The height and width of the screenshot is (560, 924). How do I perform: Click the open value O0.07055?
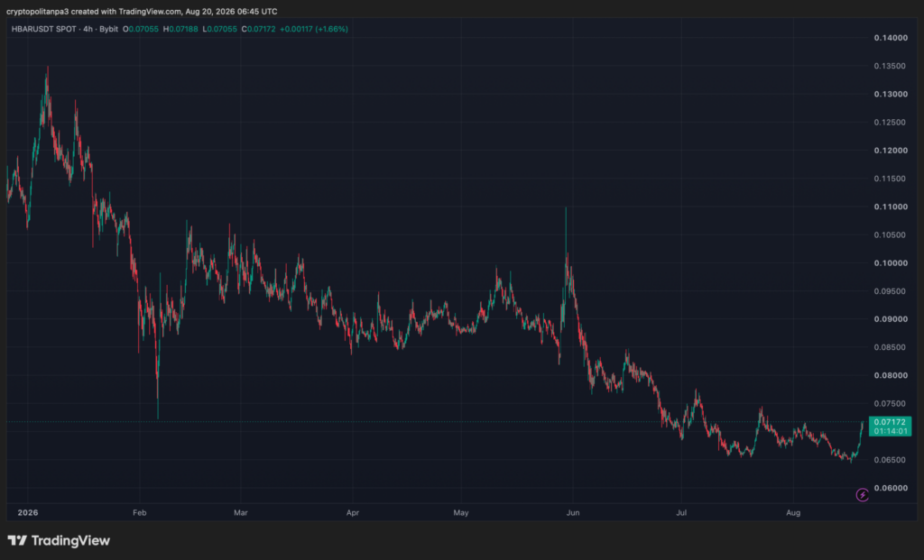(x=140, y=29)
